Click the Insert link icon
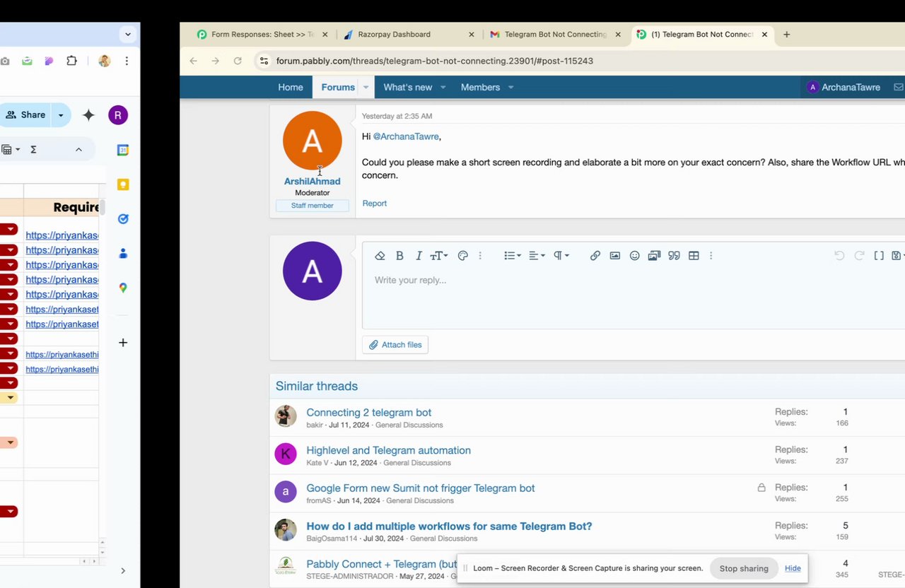This screenshot has width=905, height=588. (595, 256)
